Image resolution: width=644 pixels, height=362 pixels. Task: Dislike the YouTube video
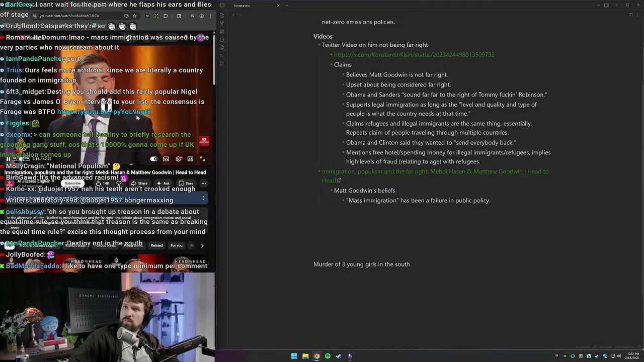[119, 184]
